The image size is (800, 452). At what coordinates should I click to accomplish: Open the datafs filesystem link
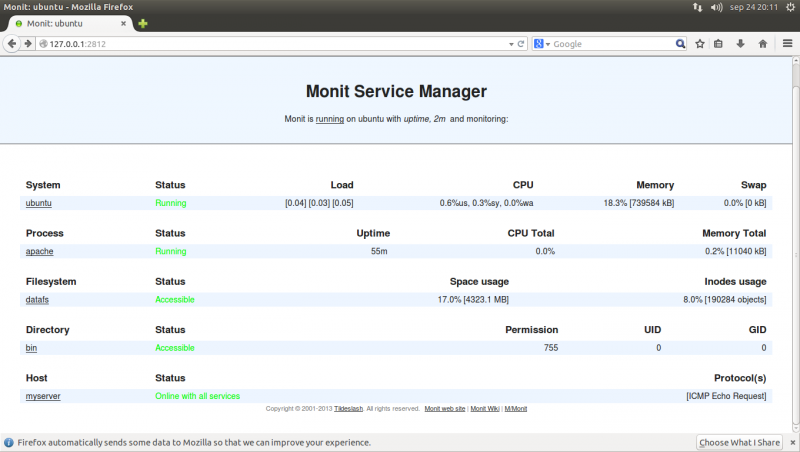point(38,299)
